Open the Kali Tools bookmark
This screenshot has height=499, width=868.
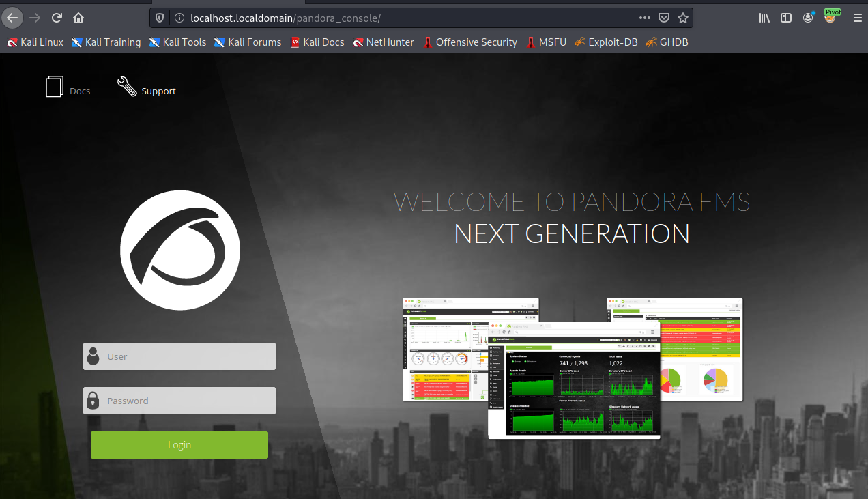pos(177,42)
